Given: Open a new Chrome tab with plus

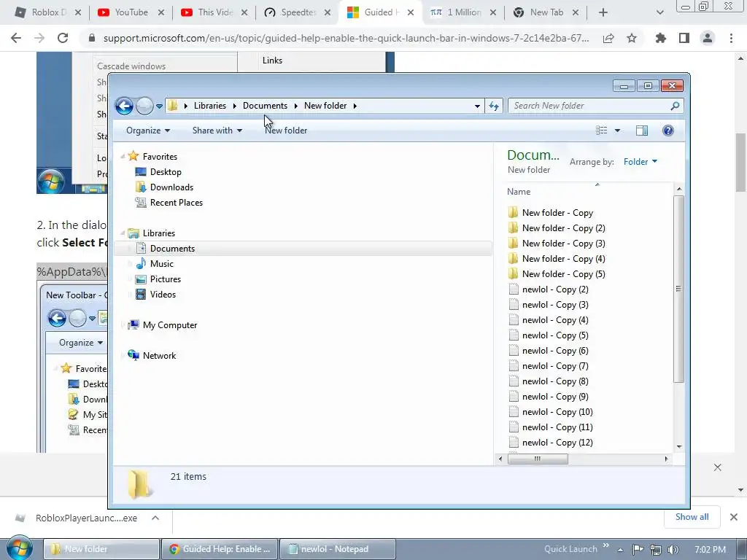Looking at the screenshot, I should [x=603, y=13].
